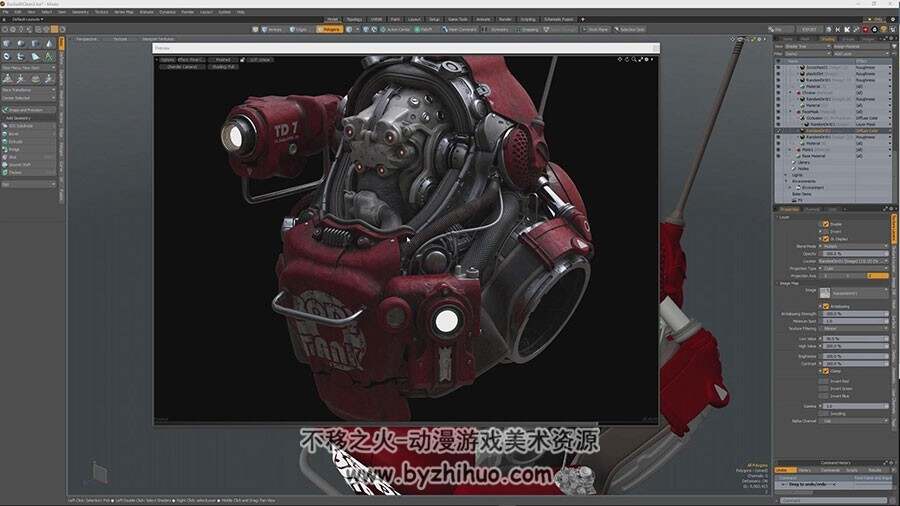Collapse the Image Map section
This screenshot has height=506, width=900.
(779, 283)
